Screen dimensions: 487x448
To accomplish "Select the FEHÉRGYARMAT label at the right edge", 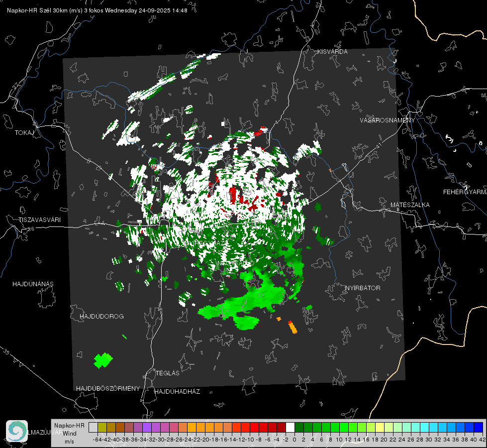I will coord(465,192).
